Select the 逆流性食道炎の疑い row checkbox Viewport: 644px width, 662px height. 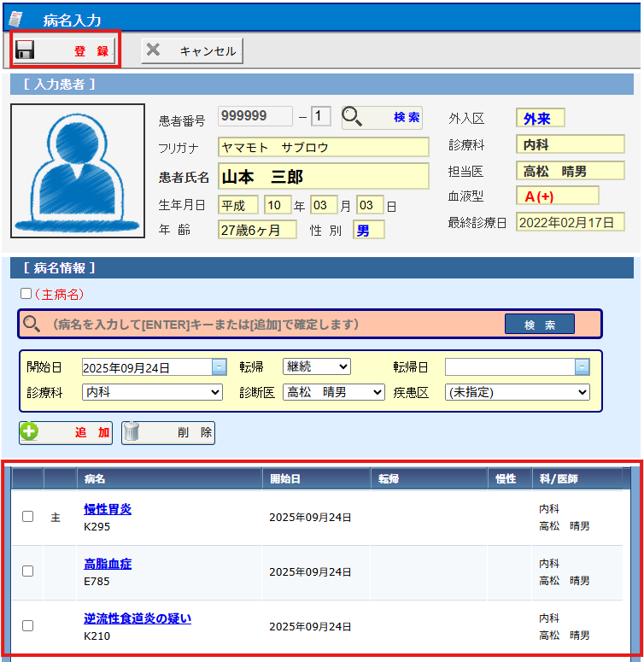pos(27,625)
